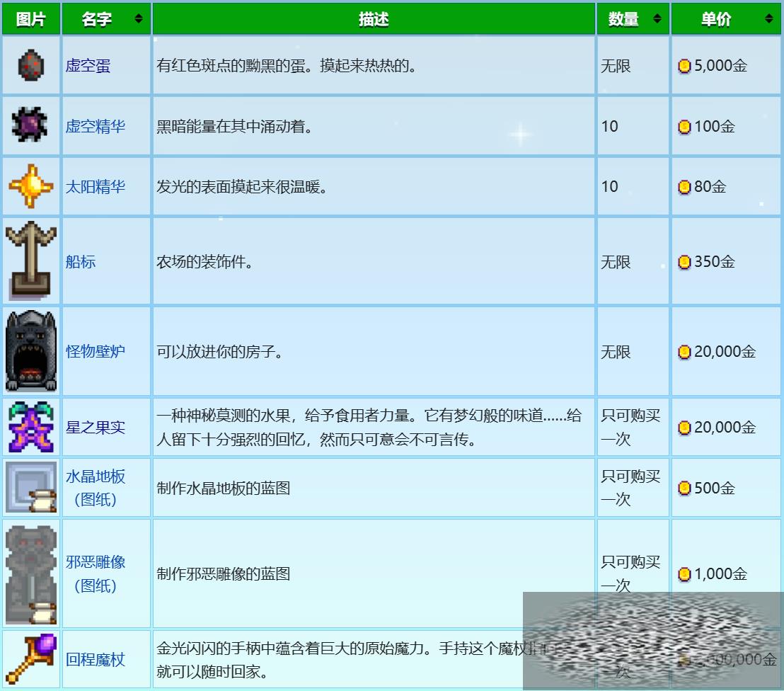Click the 描述 column header

[374, 19]
